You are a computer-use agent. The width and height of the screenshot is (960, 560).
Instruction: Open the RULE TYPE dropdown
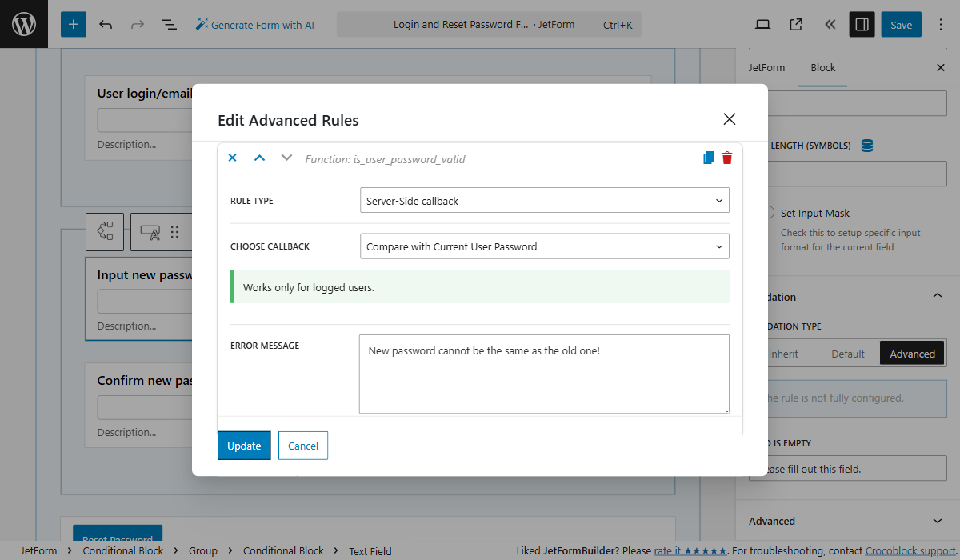tap(544, 200)
